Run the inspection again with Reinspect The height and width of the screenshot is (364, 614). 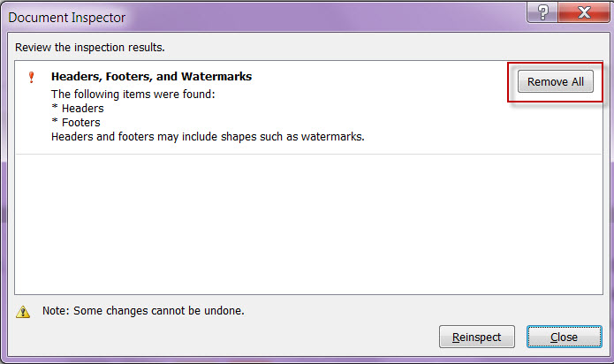click(476, 337)
